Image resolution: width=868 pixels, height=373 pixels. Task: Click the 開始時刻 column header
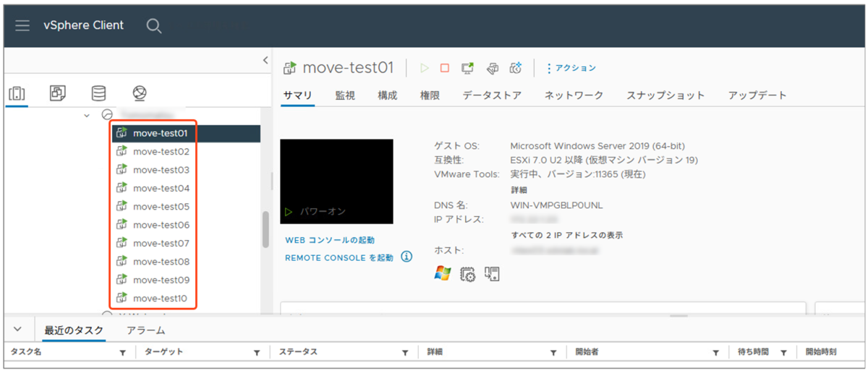821,352
